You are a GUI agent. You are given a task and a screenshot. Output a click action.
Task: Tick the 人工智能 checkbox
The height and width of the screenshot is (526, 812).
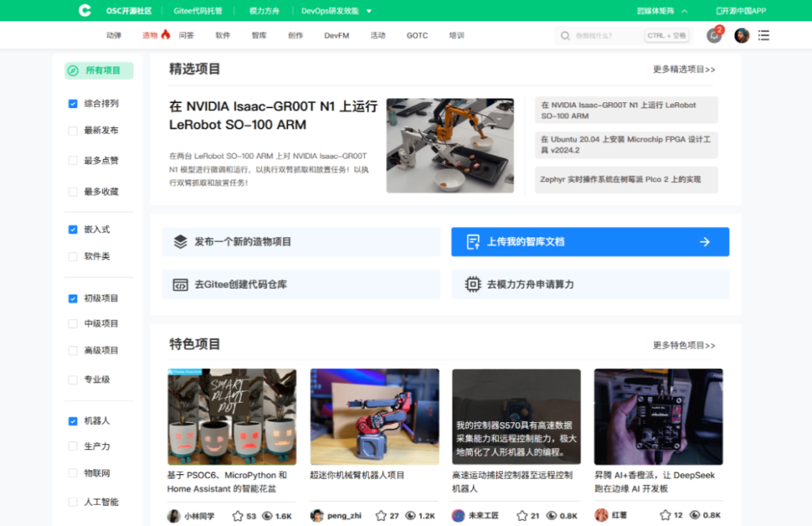pos(73,502)
